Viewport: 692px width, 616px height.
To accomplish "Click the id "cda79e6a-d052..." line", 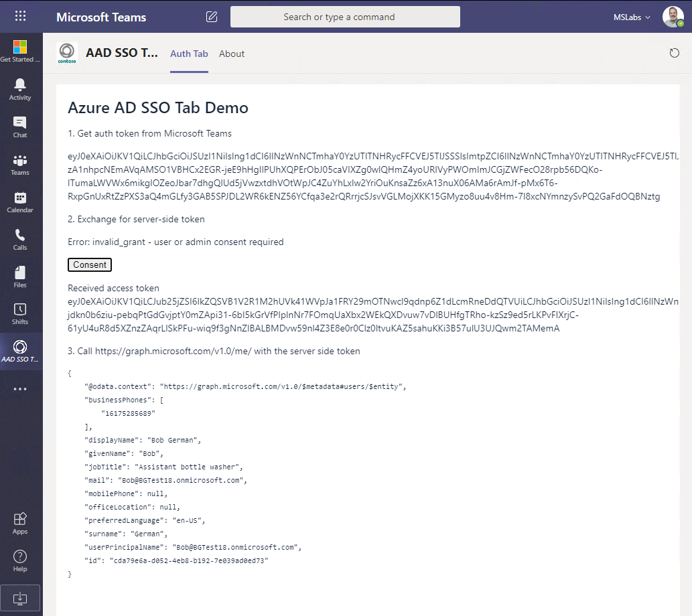I will pyautogui.click(x=177, y=561).
